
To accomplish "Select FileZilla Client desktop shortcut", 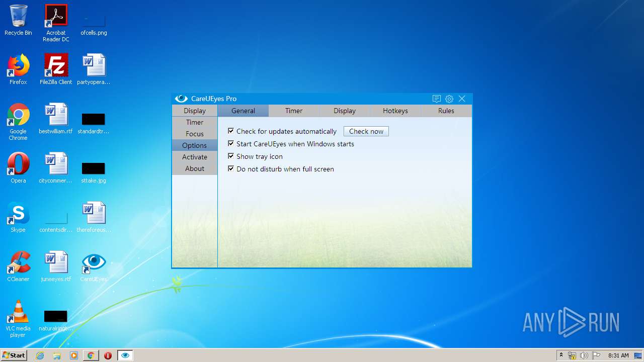I will (56, 69).
